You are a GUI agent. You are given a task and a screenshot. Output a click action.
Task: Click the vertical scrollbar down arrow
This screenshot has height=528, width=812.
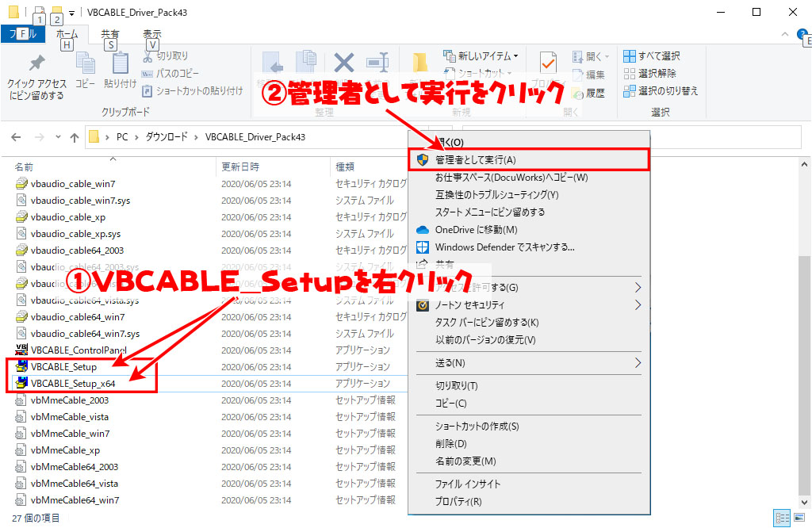click(x=804, y=502)
